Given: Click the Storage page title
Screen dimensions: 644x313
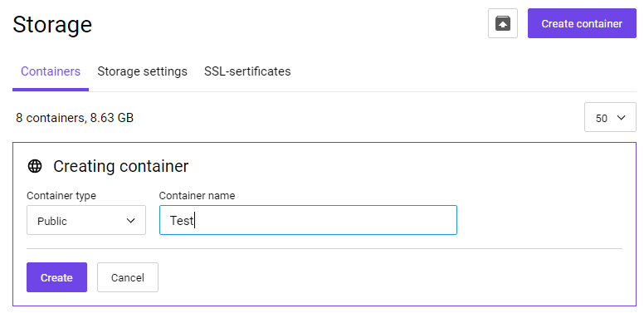Looking at the screenshot, I should [x=52, y=24].
